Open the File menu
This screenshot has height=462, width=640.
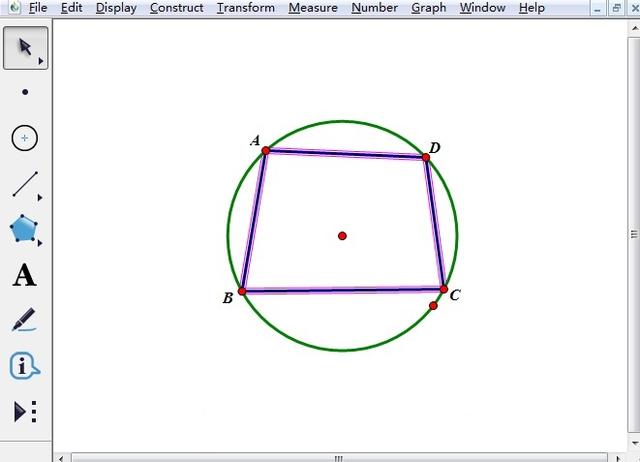click(38, 8)
